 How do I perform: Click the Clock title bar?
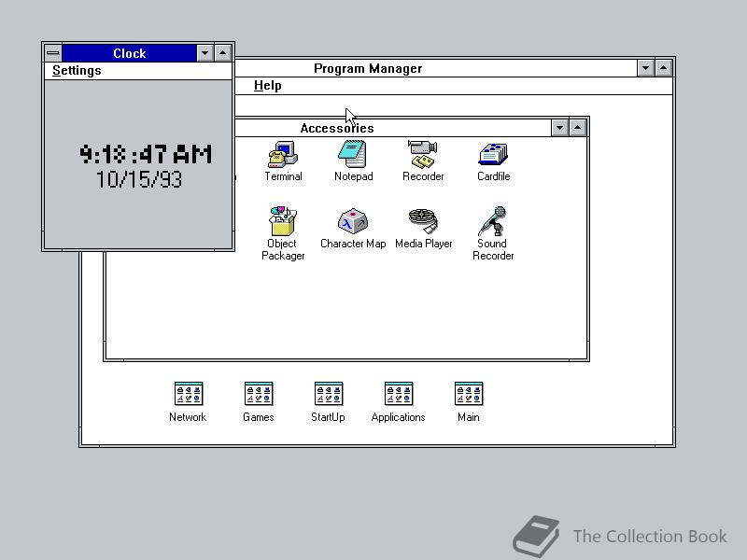point(129,53)
